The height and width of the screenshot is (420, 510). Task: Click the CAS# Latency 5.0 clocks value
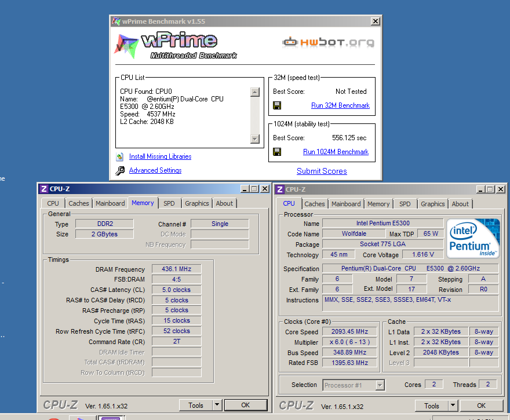[177, 290]
